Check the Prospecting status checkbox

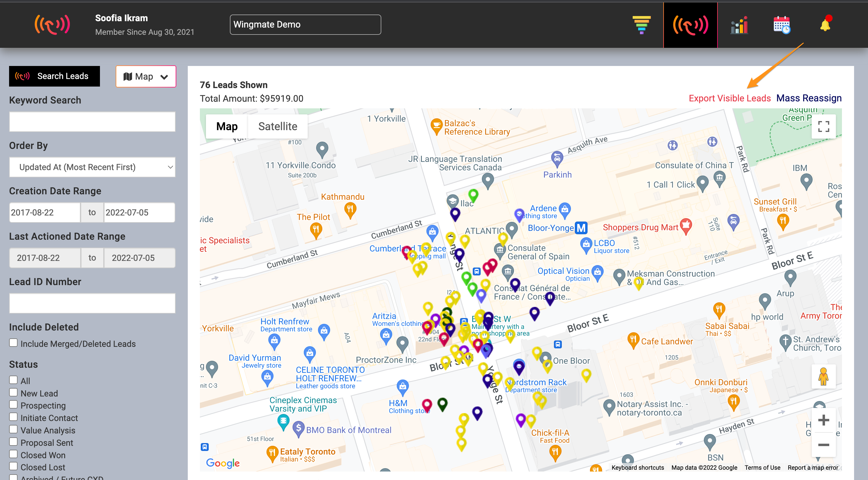pos(13,405)
